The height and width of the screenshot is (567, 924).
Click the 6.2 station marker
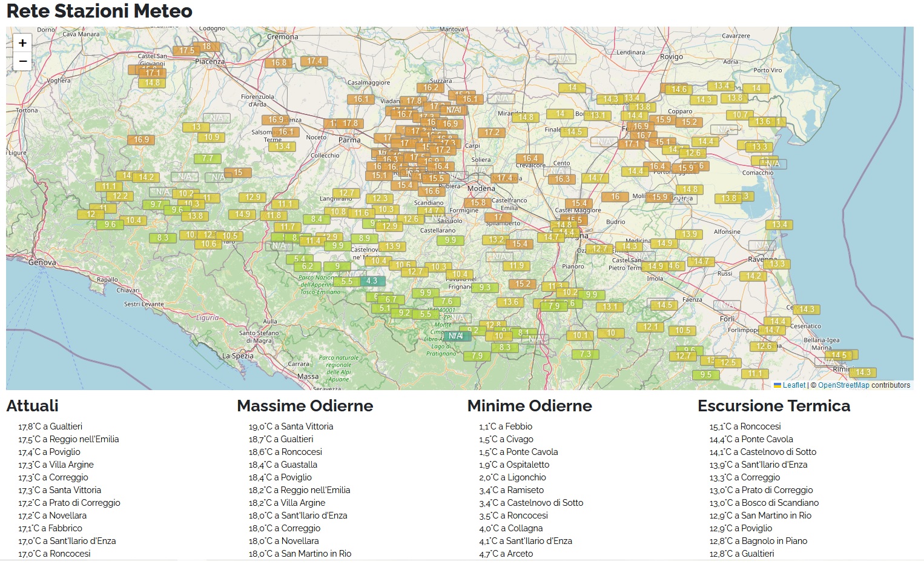point(308,267)
